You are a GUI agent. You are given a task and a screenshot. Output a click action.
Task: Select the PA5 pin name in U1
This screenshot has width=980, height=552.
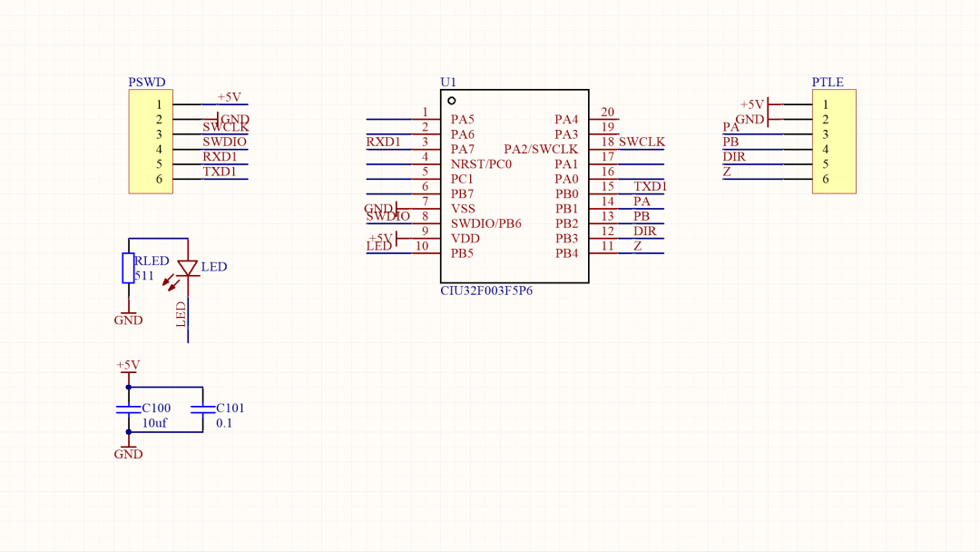463,120
